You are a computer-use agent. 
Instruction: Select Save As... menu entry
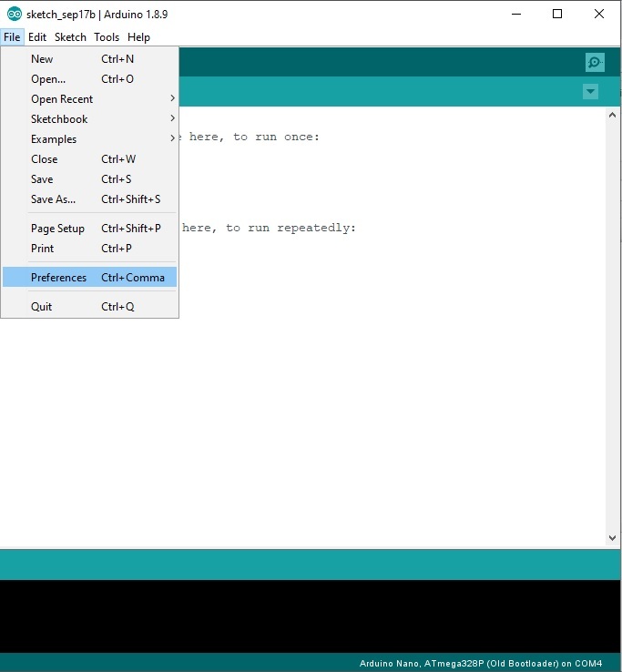tap(89, 199)
